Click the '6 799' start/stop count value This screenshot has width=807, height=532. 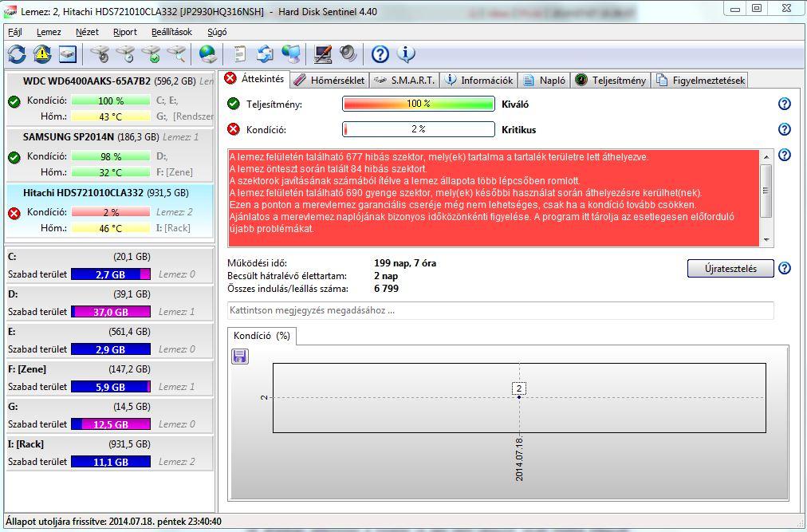tap(387, 289)
